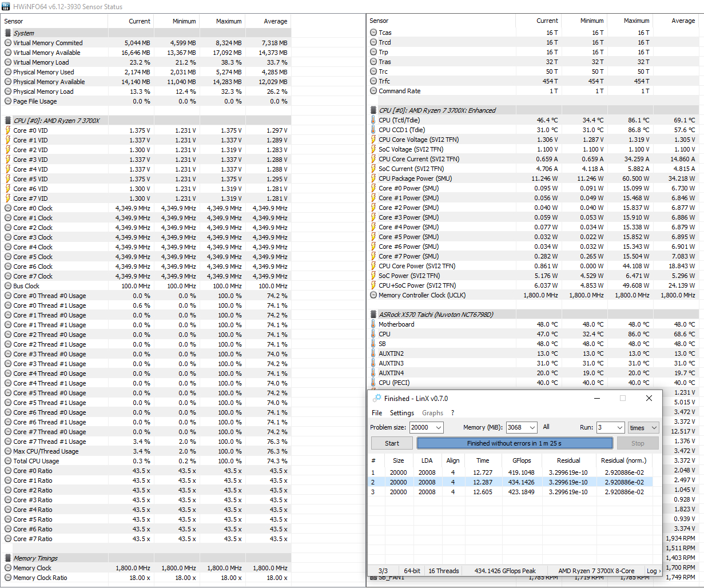The image size is (704, 588).
Task: Click the chip icon beside ASRock X570 Taichi
Action: point(373,315)
